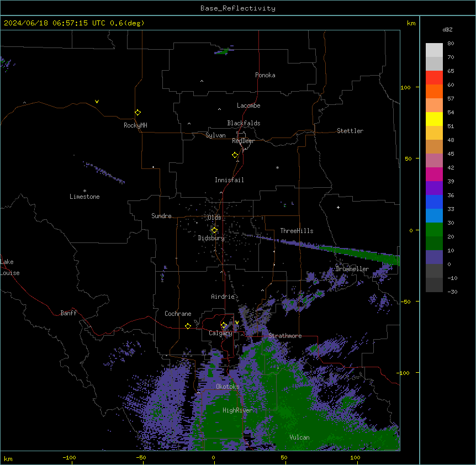Screen dimensions: 476x465
Task: Click the Sundre town label
Action: (161, 216)
